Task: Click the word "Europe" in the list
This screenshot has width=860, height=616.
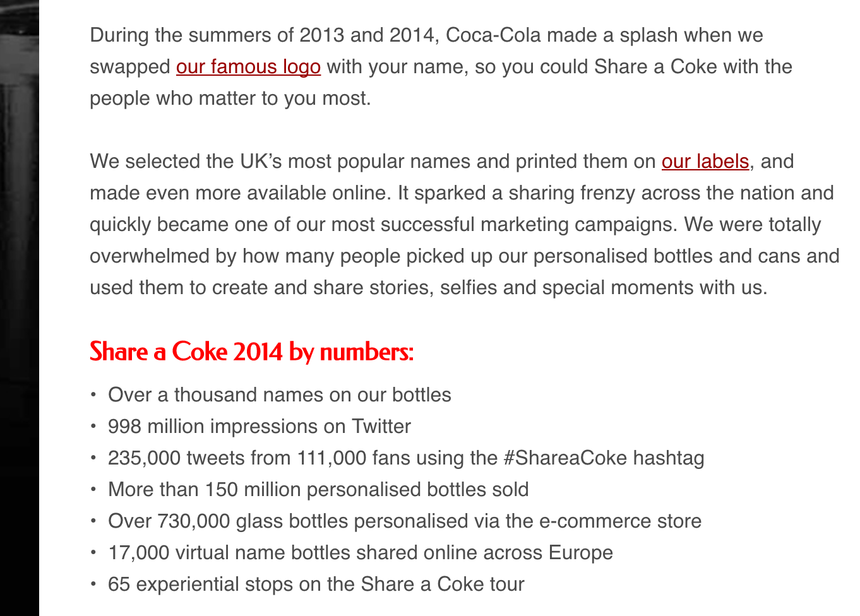Action: [580, 553]
